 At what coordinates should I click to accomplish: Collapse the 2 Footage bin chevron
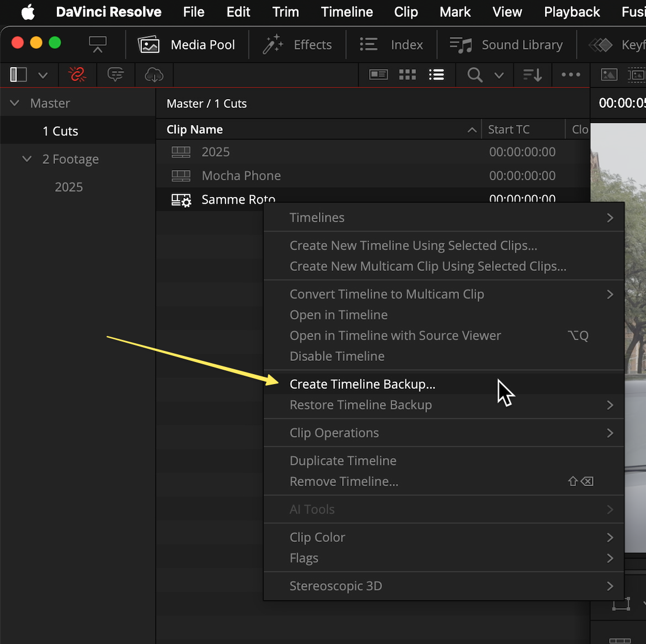(x=27, y=159)
